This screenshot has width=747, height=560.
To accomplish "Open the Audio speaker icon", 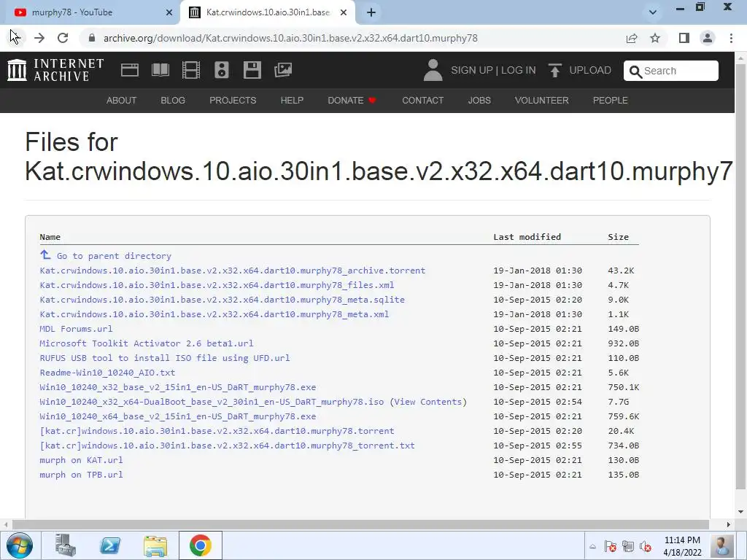I will pyautogui.click(x=222, y=70).
